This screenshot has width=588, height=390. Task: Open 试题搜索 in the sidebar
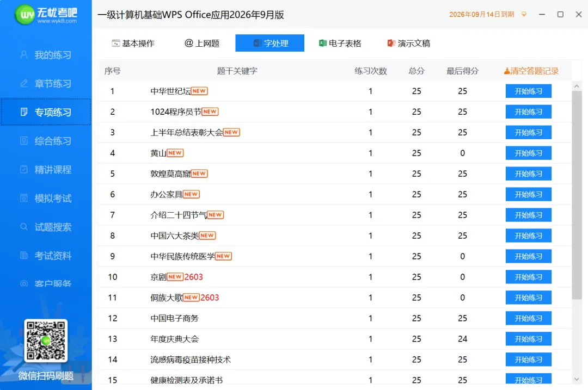[x=46, y=227]
